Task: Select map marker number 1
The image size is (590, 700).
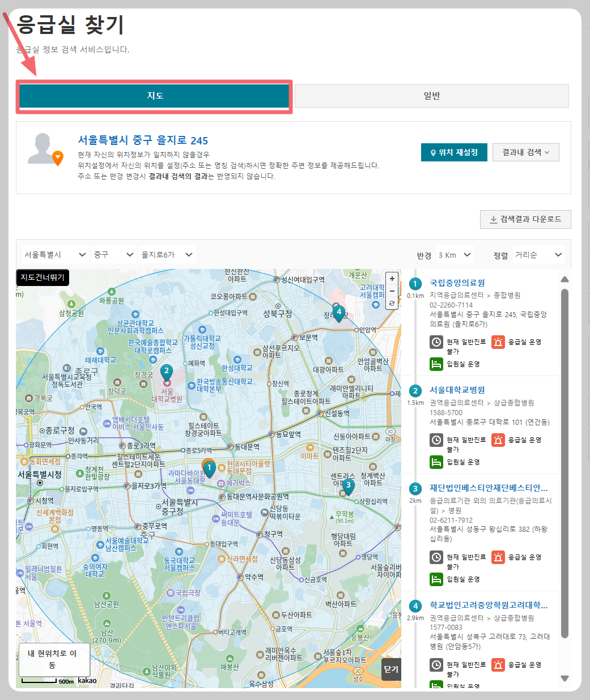Action: [x=209, y=468]
